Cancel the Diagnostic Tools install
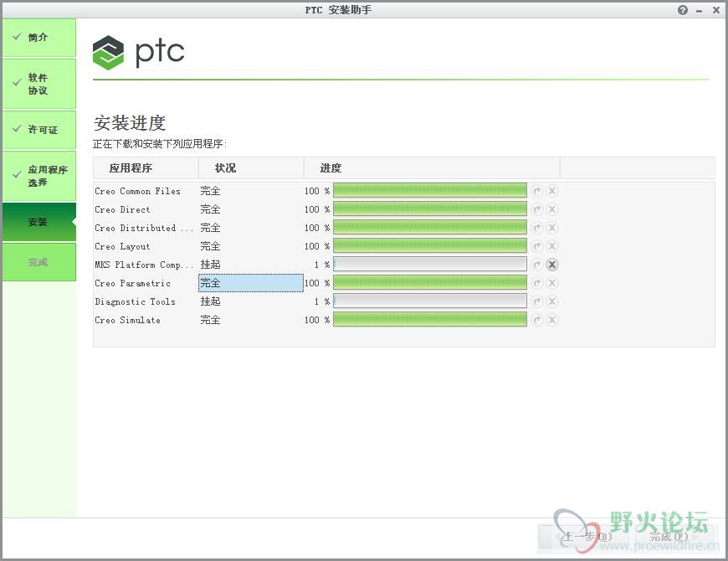 552,301
